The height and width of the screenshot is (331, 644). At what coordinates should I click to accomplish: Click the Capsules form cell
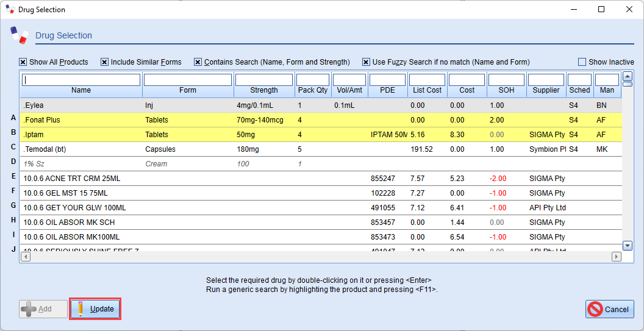(160, 149)
